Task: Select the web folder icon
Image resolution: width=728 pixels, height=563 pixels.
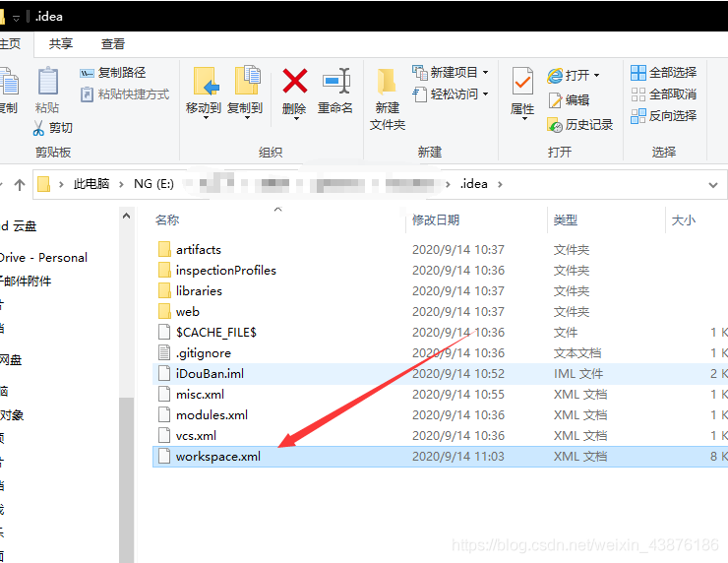Action: click(164, 312)
